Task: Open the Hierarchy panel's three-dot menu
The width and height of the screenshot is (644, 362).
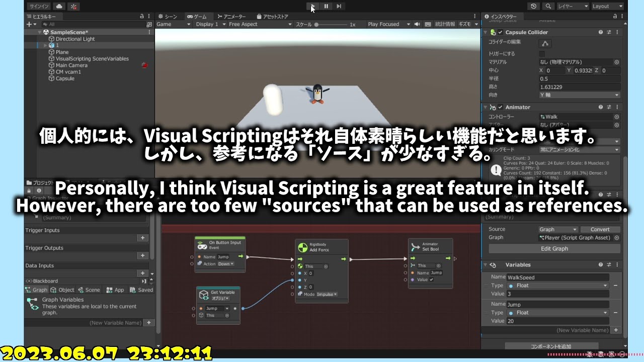Action: point(149,17)
